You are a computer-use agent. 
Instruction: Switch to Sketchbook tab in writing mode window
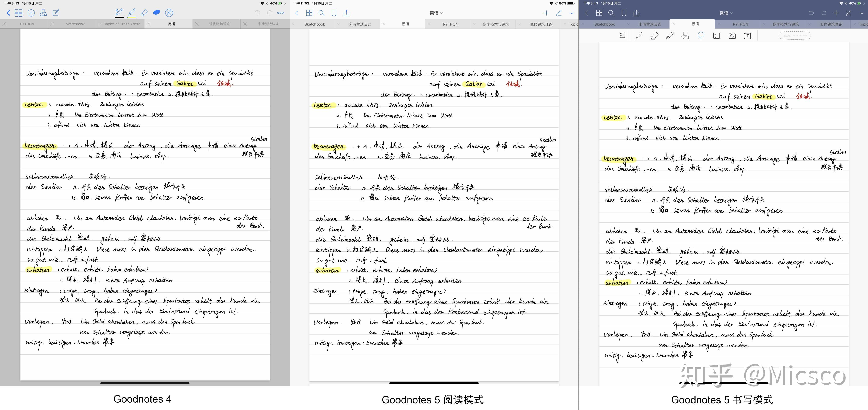604,24
